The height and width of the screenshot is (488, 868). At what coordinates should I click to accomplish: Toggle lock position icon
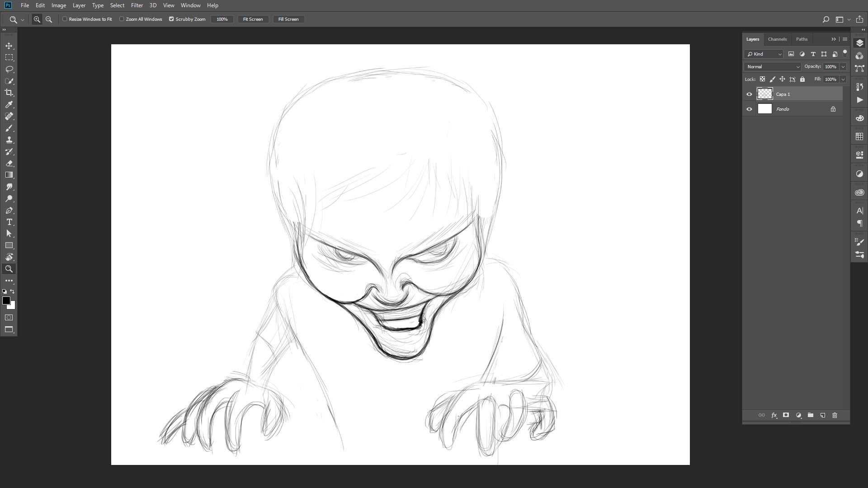[x=782, y=79]
